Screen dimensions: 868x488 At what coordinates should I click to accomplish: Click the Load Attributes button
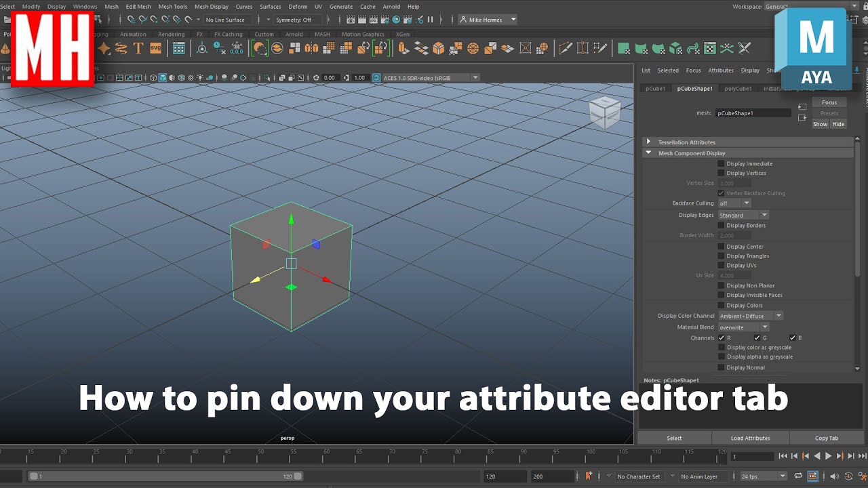click(750, 438)
